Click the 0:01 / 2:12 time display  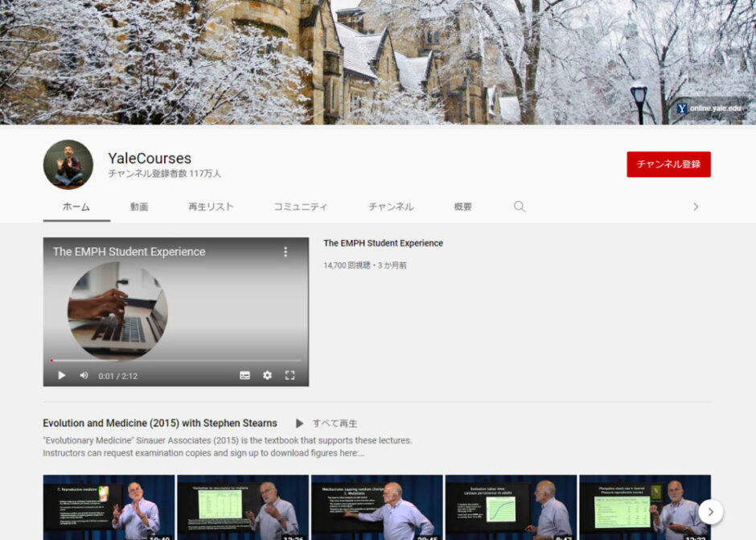118,376
